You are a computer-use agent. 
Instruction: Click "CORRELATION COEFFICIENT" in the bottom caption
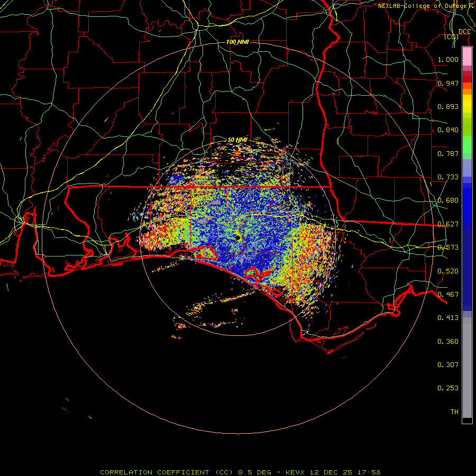point(154,472)
